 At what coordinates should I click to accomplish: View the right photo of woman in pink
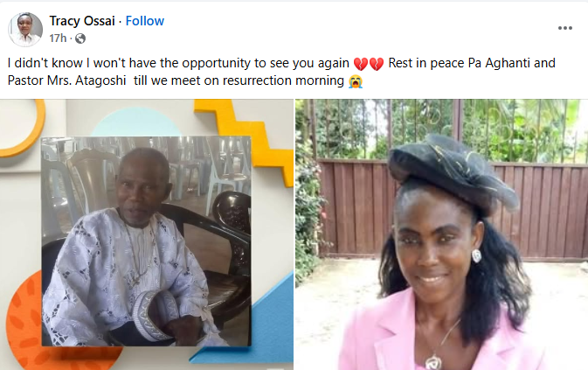442,234
